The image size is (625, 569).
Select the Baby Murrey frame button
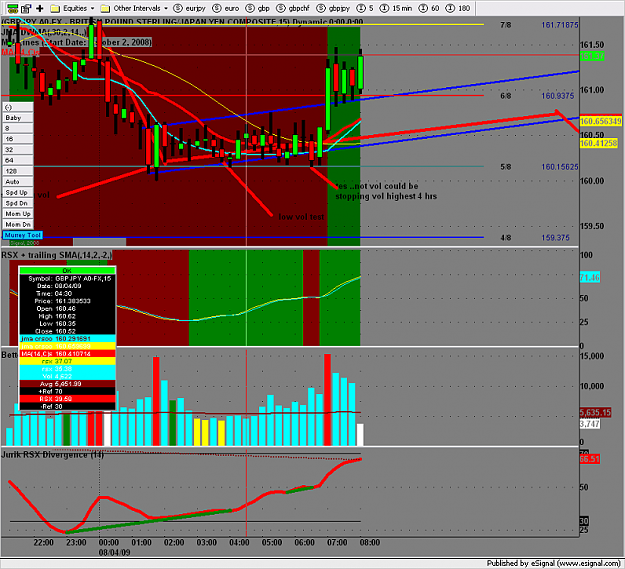point(18,118)
